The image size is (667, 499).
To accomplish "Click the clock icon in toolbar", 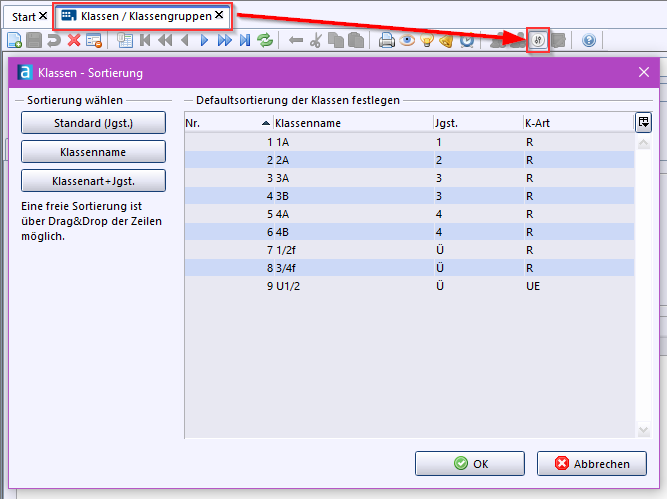I will 467,40.
